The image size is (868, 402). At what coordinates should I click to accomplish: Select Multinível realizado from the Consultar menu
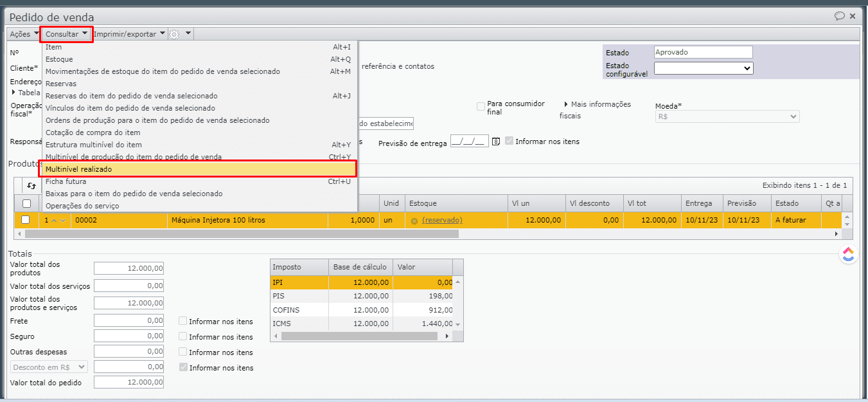click(x=197, y=169)
